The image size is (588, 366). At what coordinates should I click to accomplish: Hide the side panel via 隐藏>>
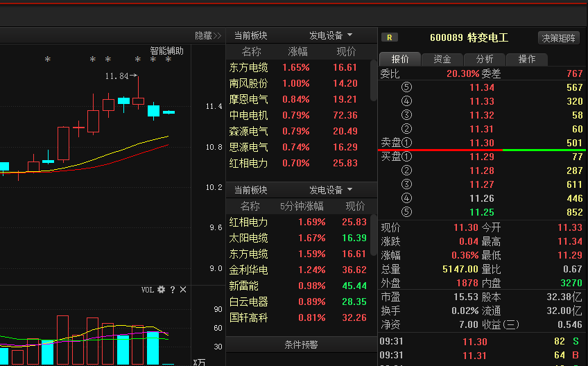click(x=208, y=35)
